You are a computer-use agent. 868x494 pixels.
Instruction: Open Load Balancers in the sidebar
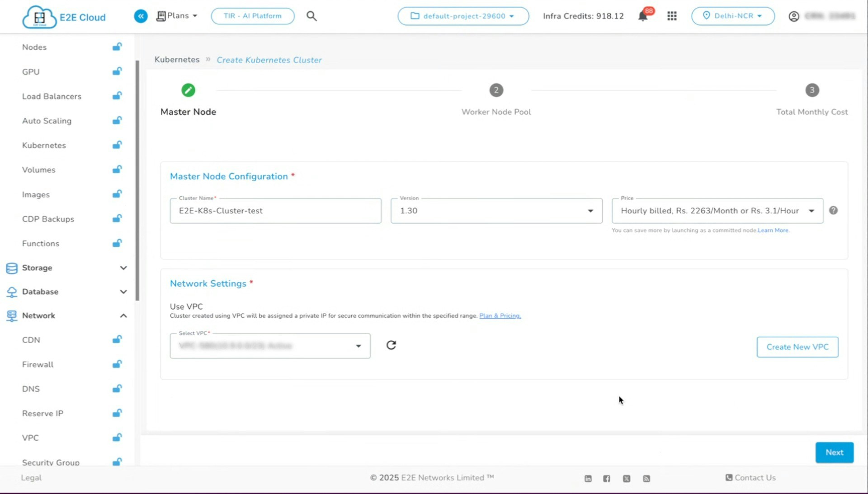[52, 96]
